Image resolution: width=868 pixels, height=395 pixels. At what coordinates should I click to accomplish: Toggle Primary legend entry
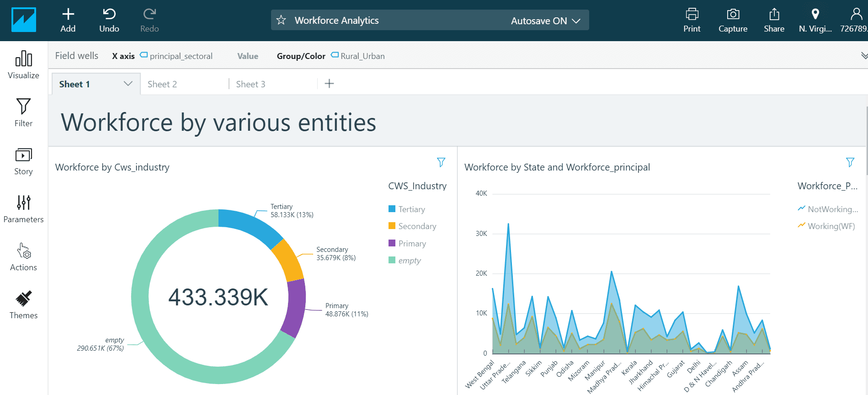point(407,243)
